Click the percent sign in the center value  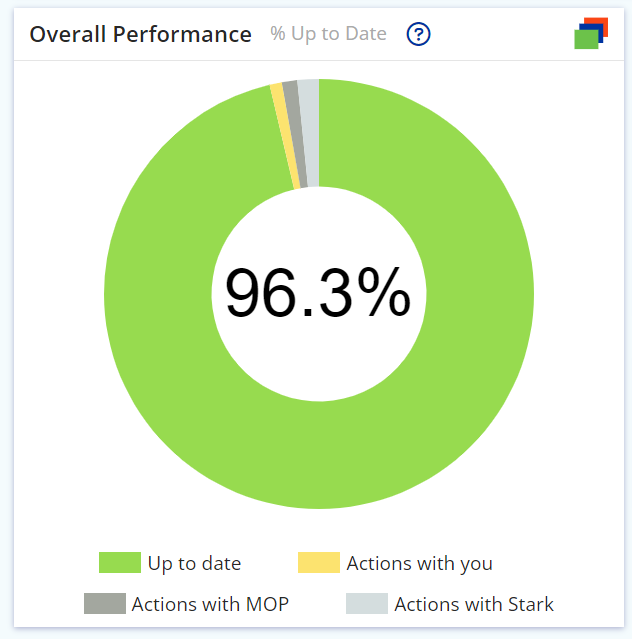(381, 294)
